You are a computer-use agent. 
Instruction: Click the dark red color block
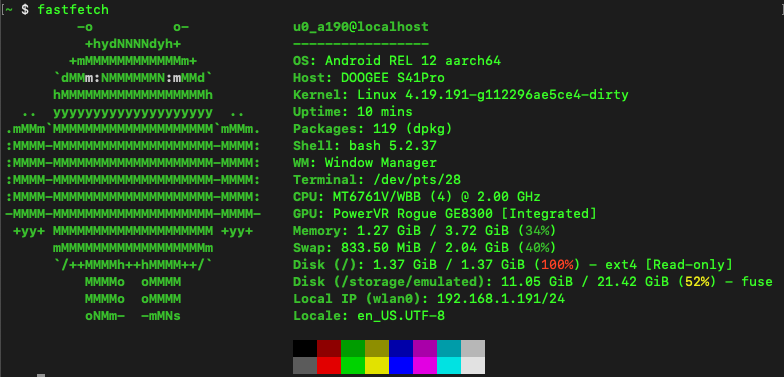pos(329,348)
